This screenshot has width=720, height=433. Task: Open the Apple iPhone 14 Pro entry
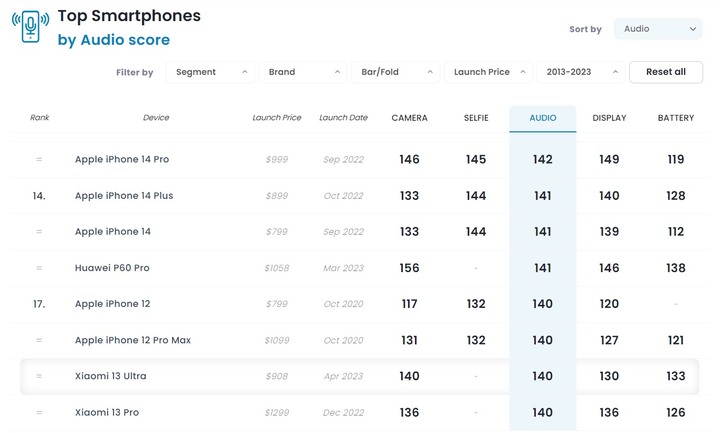(122, 159)
